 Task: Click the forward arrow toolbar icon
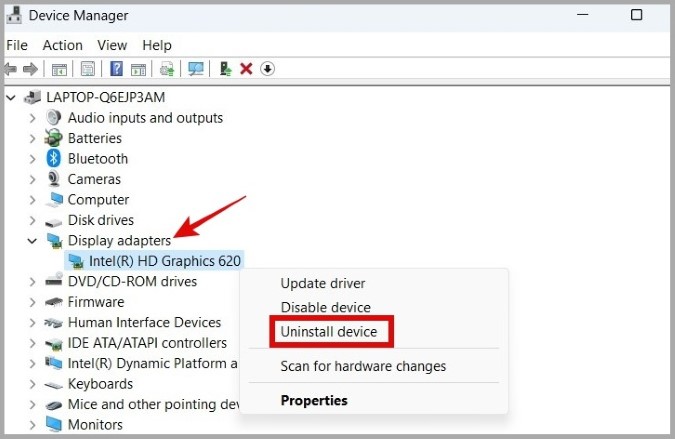[30, 69]
